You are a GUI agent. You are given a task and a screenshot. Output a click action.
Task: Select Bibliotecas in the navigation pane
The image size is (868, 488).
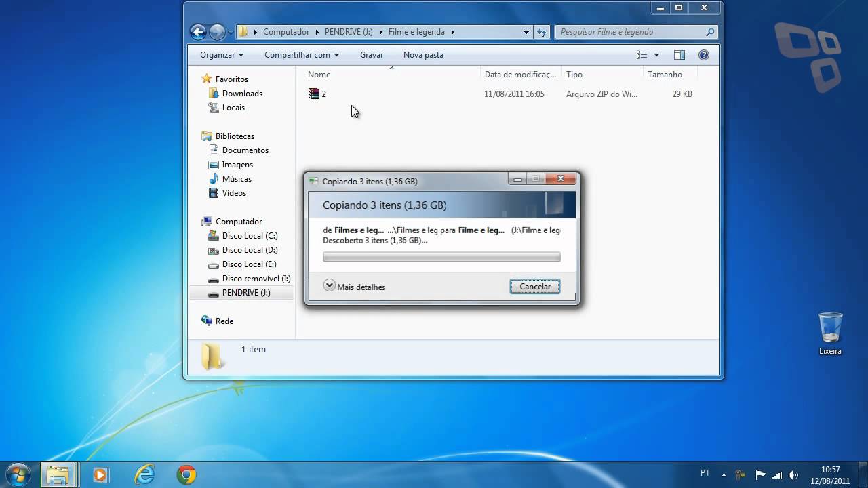click(x=235, y=136)
